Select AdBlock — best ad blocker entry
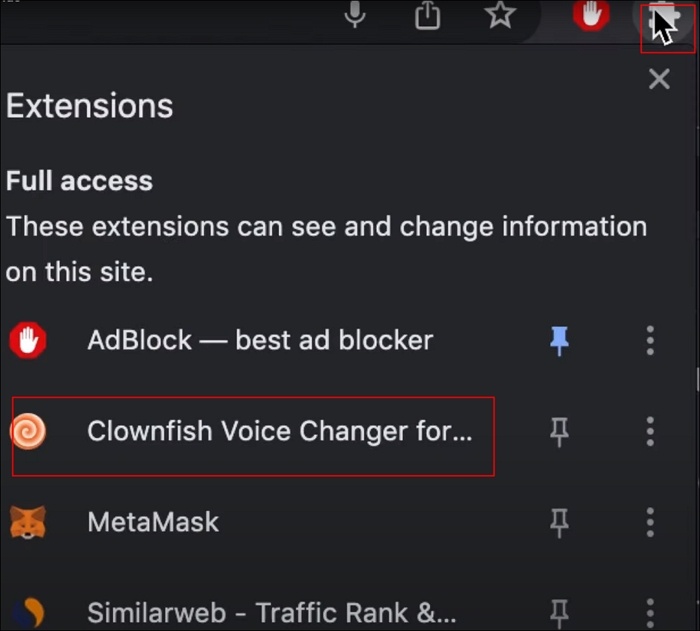The width and height of the screenshot is (700, 631). (x=260, y=341)
